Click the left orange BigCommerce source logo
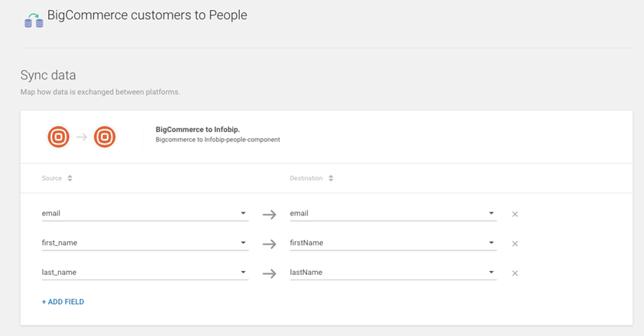 click(x=59, y=137)
